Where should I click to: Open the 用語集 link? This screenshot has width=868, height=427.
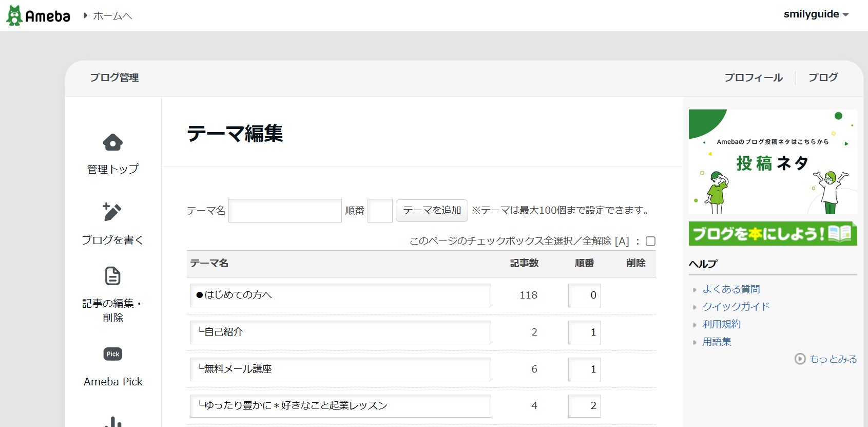pyautogui.click(x=717, y=342)
